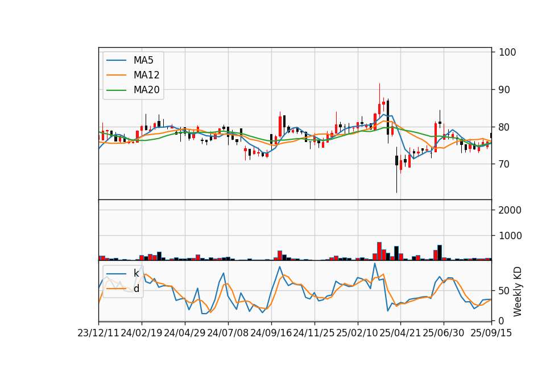
Task: Click the MA5 legend label
Action: 143,60
